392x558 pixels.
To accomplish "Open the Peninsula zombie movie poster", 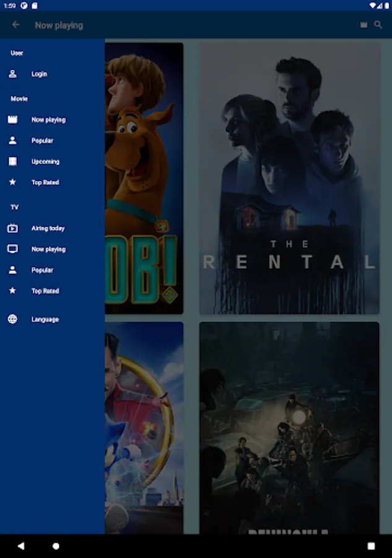I will point(289,428).
